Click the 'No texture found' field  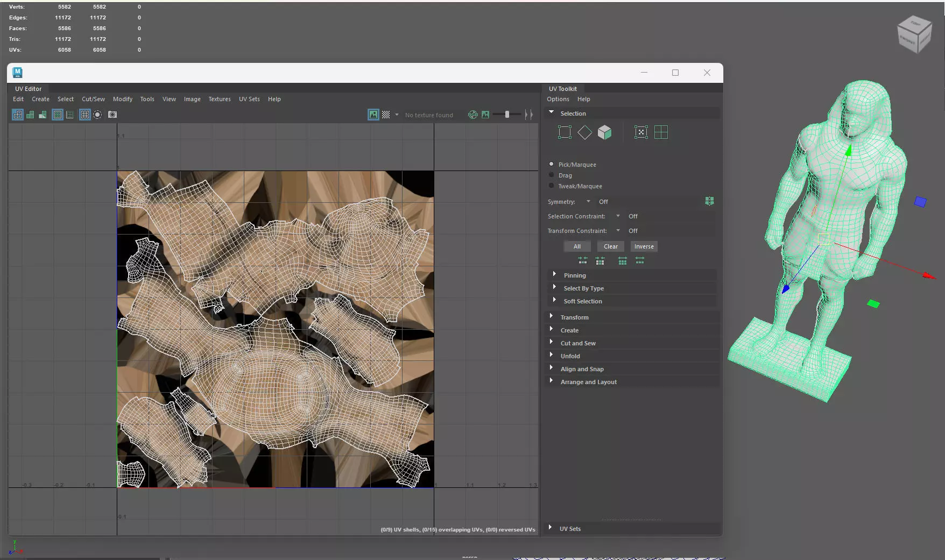click(x=433, y=115)
